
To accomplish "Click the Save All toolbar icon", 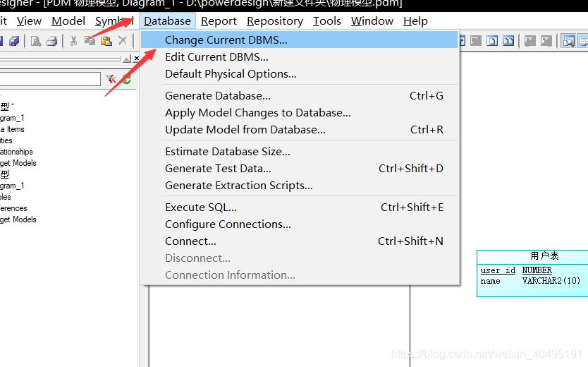I will [x=14, y=40].
